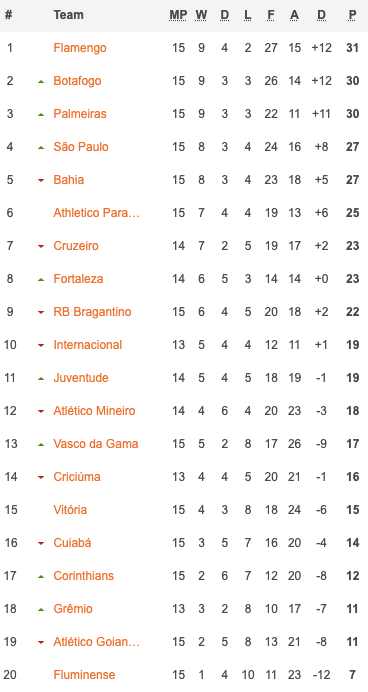368x692 pixels.
Task: Click the Team column header
Action: click(68, 15)
